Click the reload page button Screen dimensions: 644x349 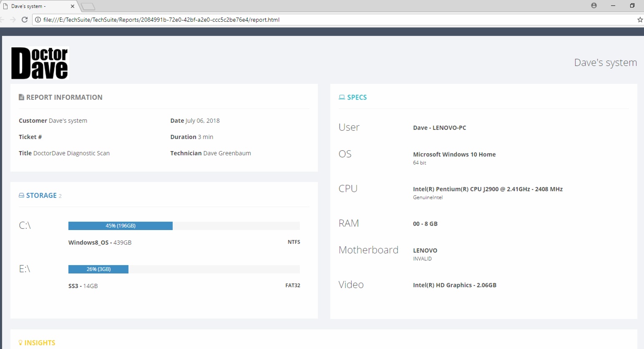24,19
